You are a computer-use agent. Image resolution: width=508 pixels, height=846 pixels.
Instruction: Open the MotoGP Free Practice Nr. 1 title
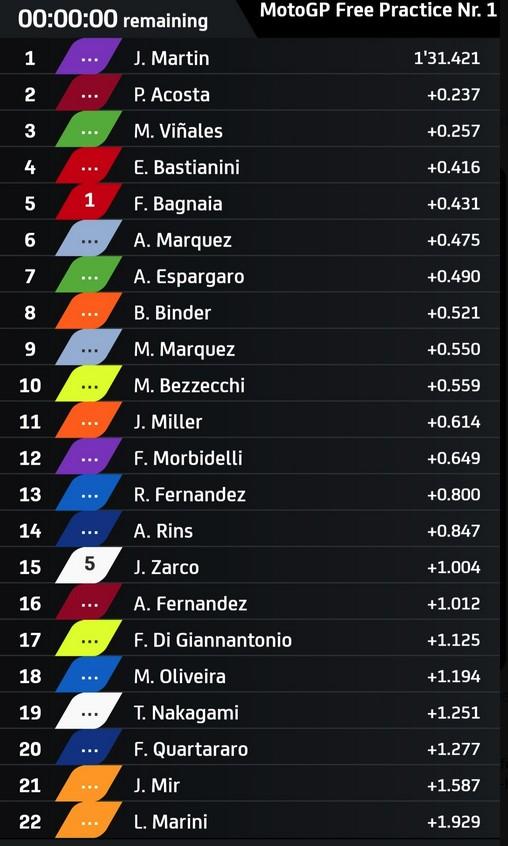point(378,11)
